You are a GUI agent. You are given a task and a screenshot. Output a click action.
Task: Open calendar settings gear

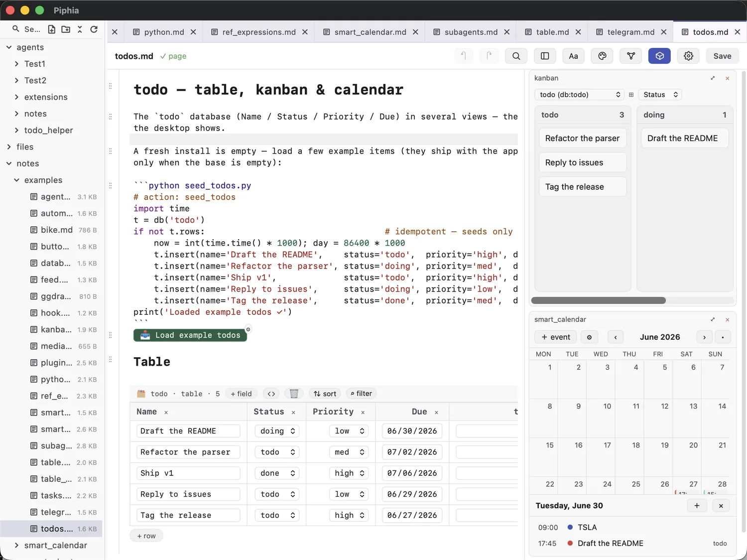(x=589, y=337)
